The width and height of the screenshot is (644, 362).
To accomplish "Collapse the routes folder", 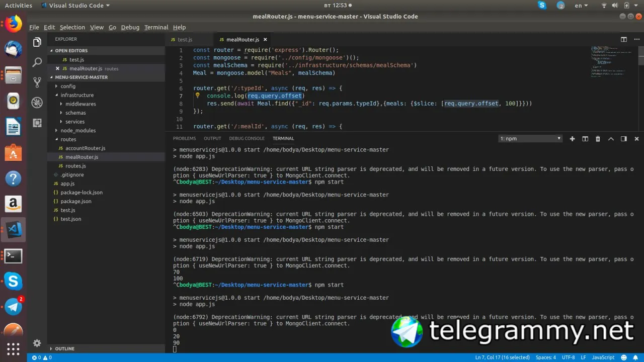I will tap(68, 139).
